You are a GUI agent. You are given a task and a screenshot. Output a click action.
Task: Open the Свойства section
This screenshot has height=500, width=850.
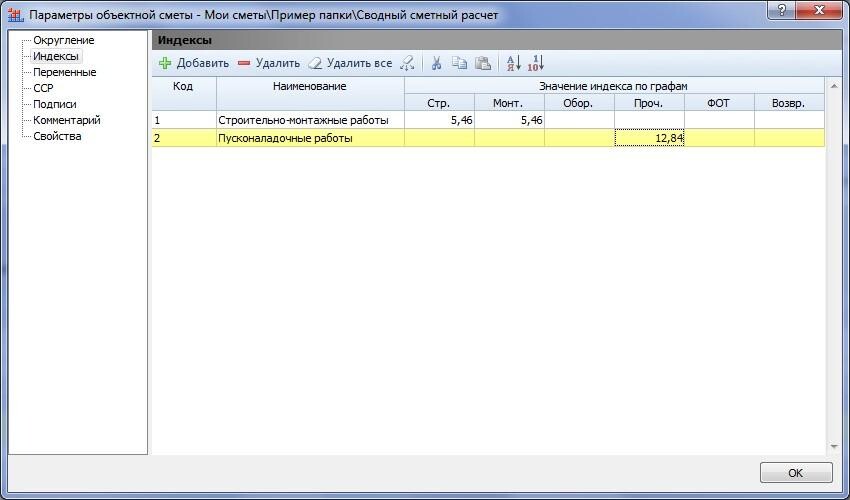57,136
